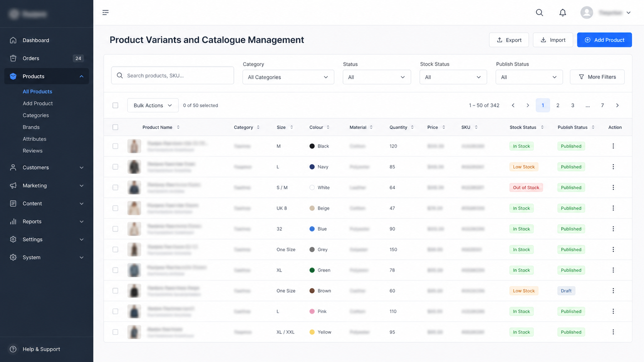Viewport: 644px width, 362px height.
Task: Select the checkbox for the Pink row
Action: (x=115, y=312)
